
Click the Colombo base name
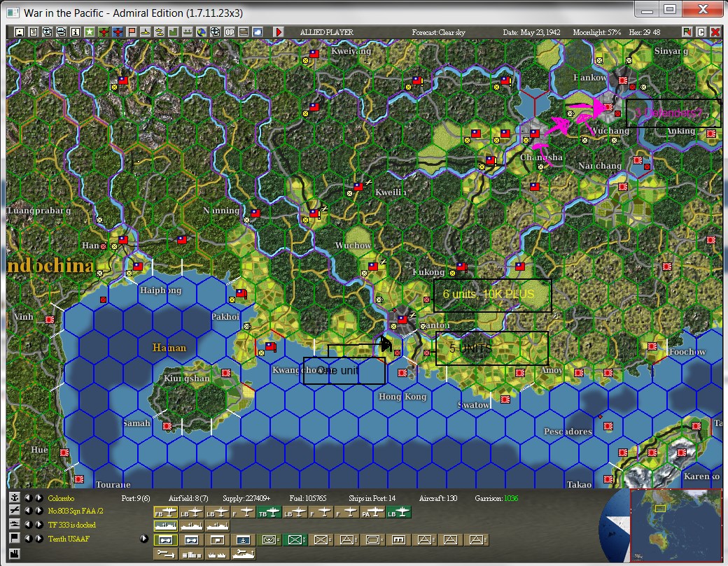pos(61,498)
